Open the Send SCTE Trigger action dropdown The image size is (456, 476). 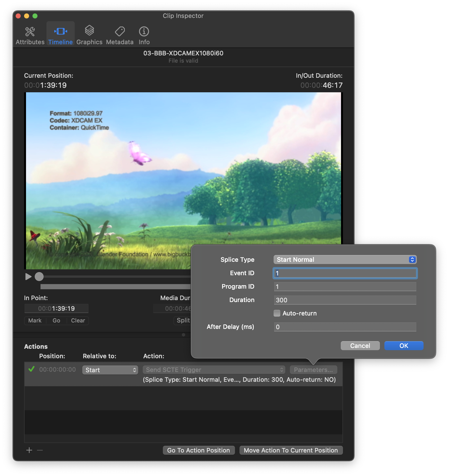[x=214, y=370]
